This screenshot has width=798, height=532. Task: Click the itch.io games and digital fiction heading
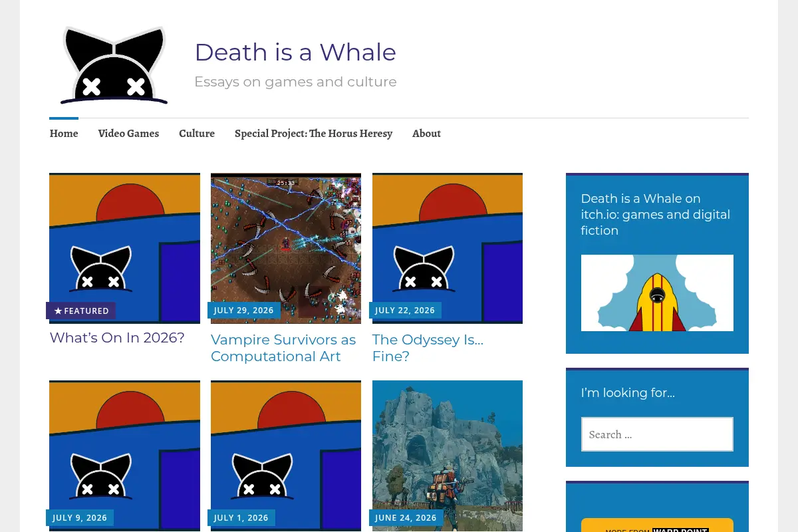pyautogui.click(x=656, y=214)
